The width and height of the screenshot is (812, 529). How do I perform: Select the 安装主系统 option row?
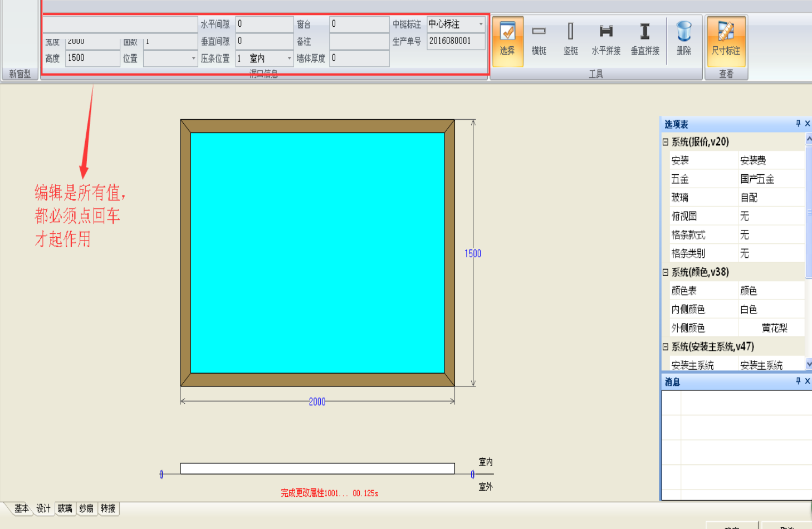tap(737, 365)
